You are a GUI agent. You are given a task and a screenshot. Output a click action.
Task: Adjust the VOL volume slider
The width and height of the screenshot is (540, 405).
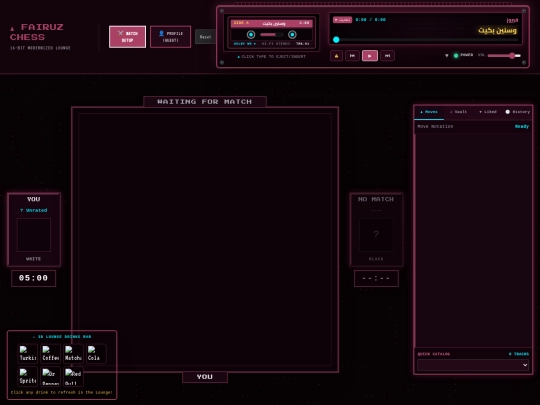coord(504,55)
